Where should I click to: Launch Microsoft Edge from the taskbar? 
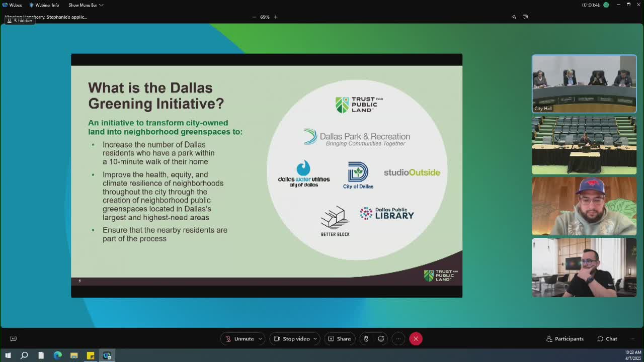[x=57, y=355]
